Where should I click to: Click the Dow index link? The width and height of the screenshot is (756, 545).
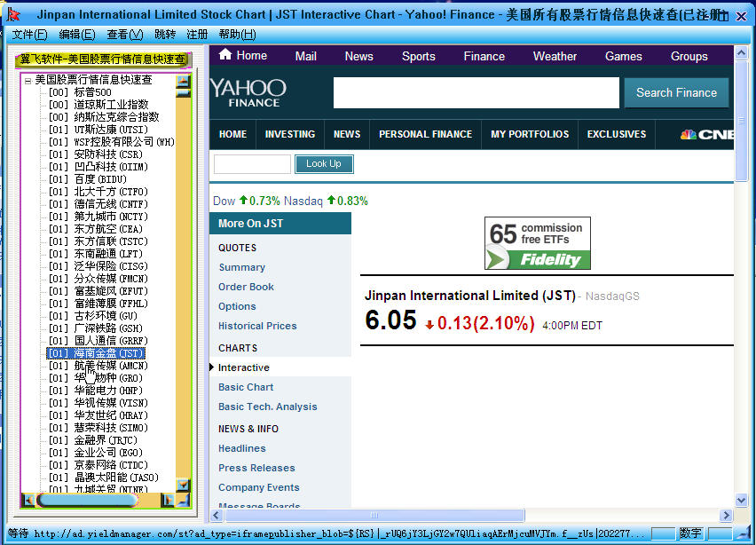point(224,201)
